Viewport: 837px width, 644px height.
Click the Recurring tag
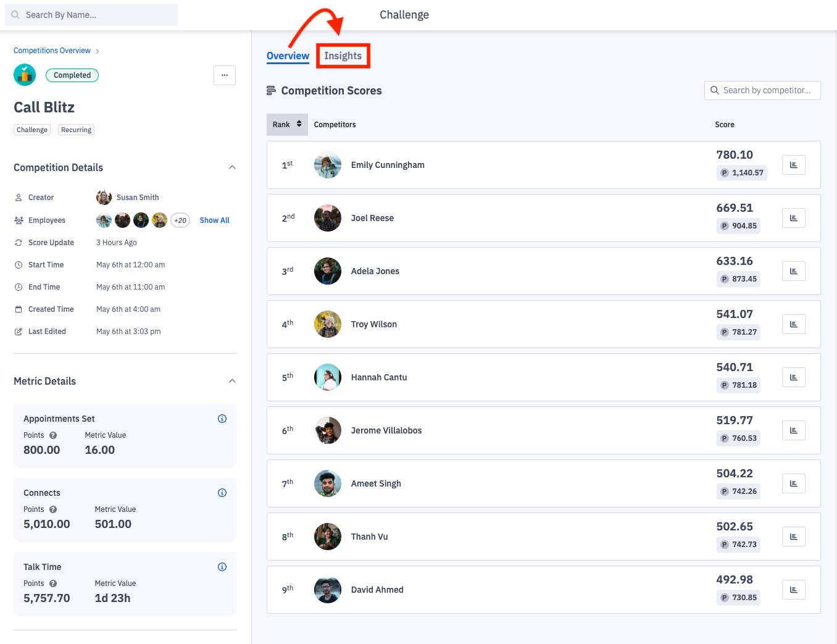(x=76, y=130)
